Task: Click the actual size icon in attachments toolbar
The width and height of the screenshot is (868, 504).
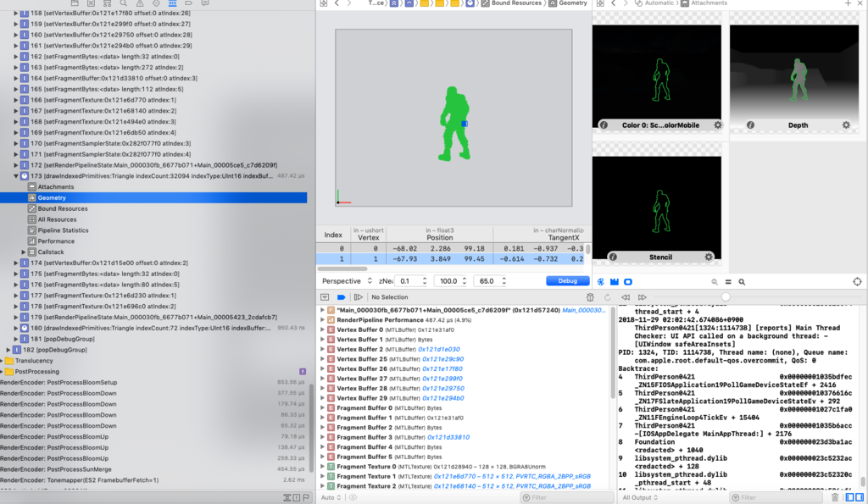Action: [728, 281]
